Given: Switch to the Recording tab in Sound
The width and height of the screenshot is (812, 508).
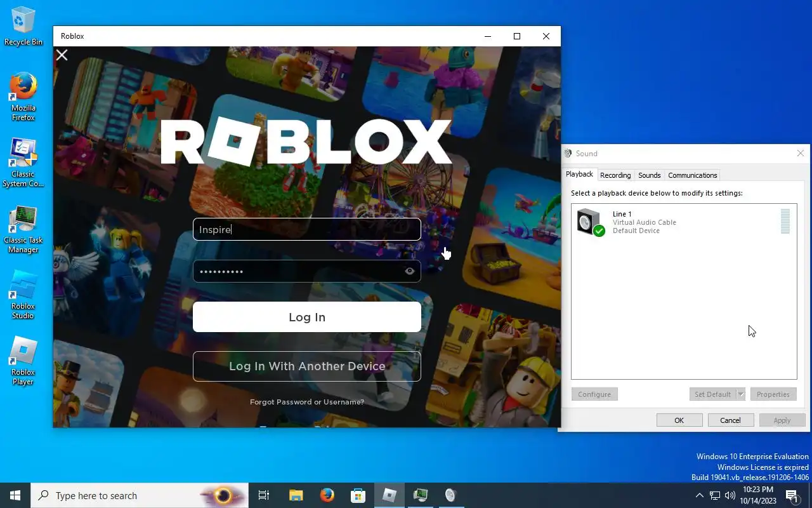Looking at the screenshot, I should 615,175.
